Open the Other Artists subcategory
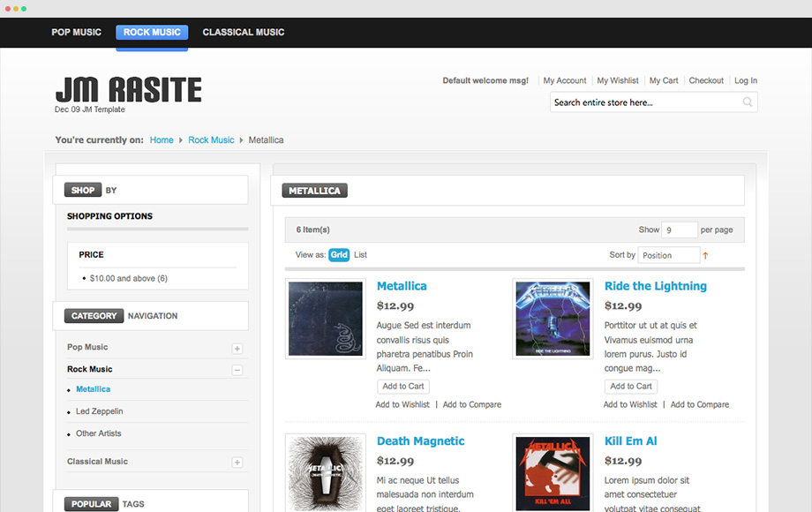This screenshot has height=512, width=812. (x=98, y=433)
